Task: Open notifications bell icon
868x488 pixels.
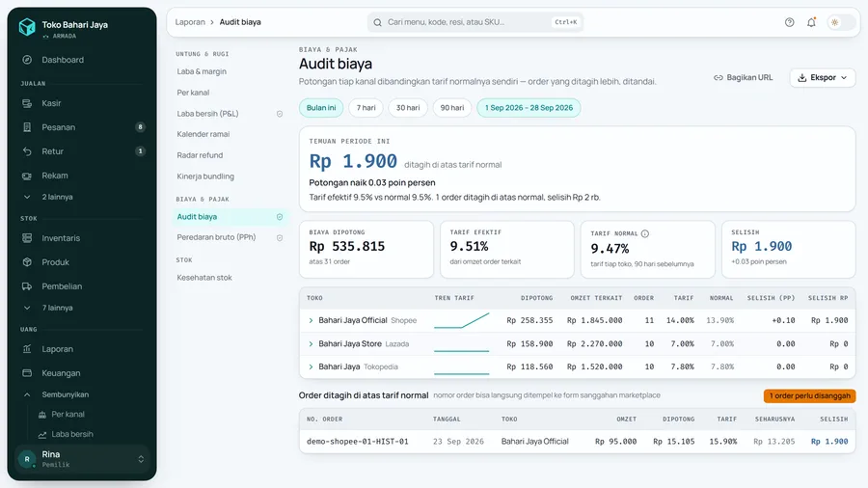Action: click(811, 22)
